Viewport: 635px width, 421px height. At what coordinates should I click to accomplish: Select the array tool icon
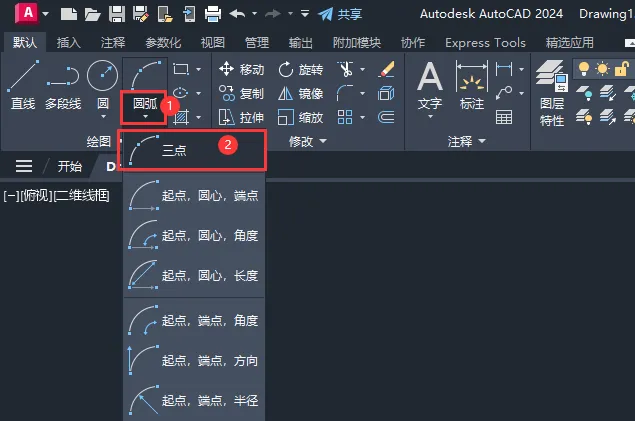pyautogui.click(x=345, y=117)
